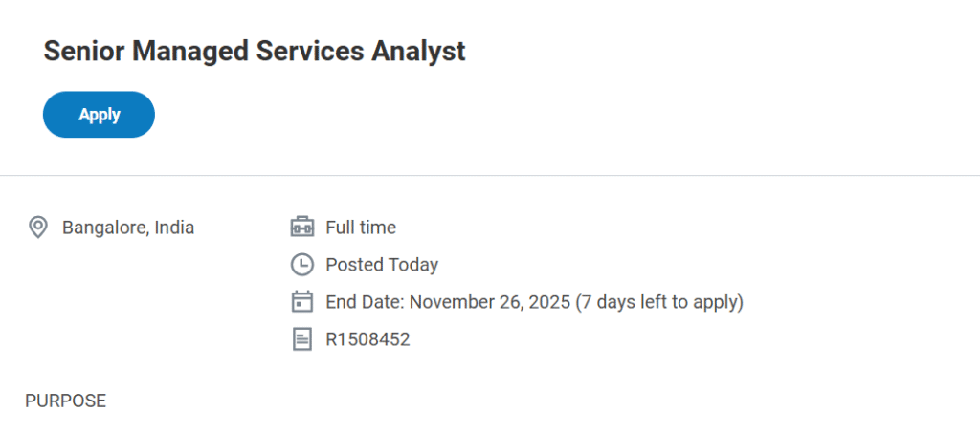Click the November 26, 2025 date
The height and width of the screenshot is (434, 980).
(x=489, y=302)
